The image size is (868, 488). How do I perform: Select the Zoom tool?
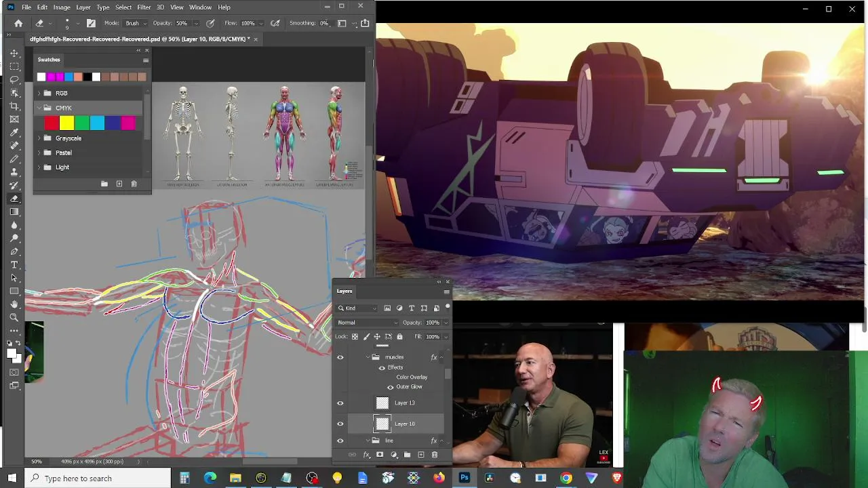click(x=14, y=317)
